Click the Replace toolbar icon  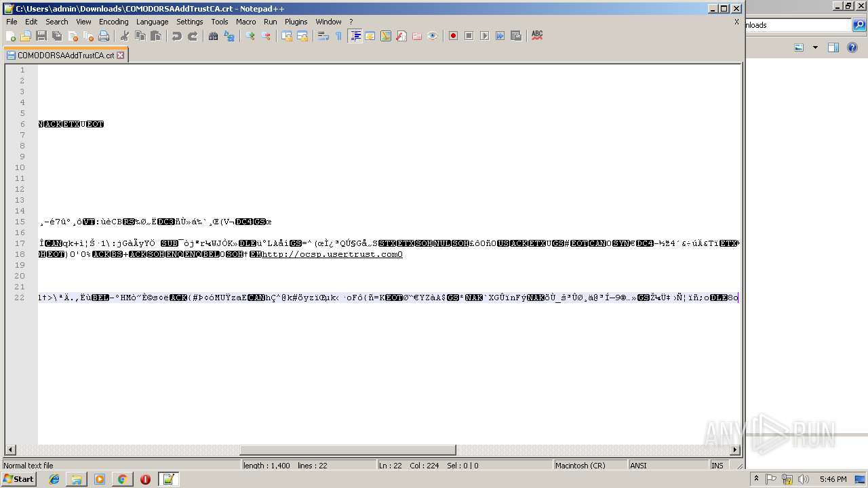(229, 36)
